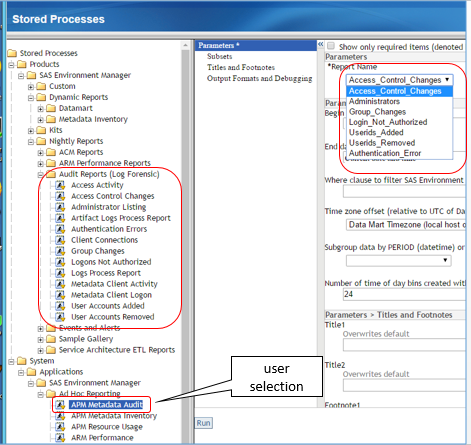Expand the Events and Alerts folder

(40, 329)
